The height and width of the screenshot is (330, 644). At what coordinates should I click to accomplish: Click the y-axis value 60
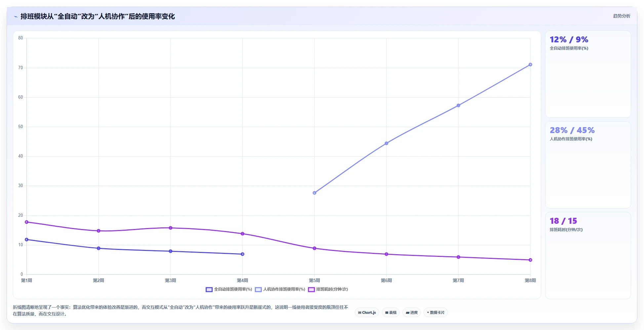pos(20,97)
